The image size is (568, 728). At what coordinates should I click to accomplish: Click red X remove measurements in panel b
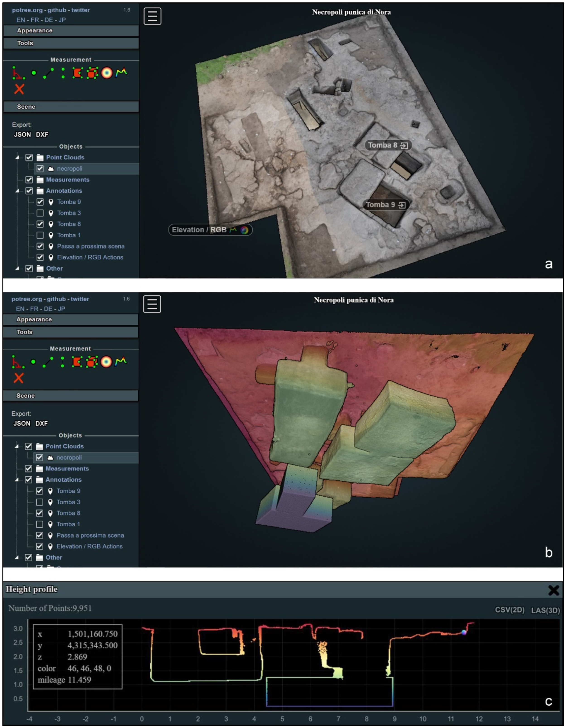[19, 378]
